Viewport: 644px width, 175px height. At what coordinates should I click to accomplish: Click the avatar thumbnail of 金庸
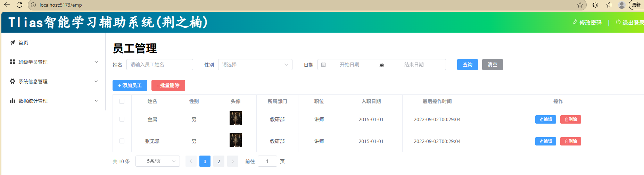(x=236, y=118)
